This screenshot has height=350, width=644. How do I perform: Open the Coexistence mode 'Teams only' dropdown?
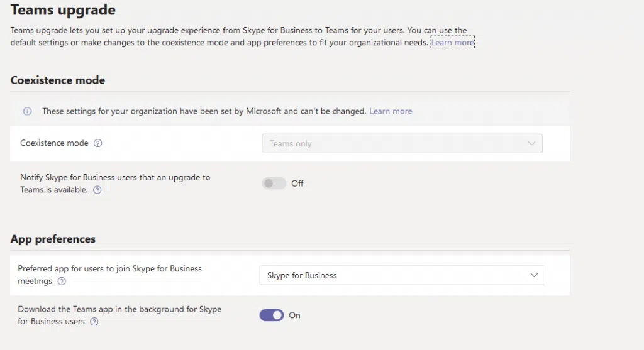pyautogui.click(x=401, y=144)
